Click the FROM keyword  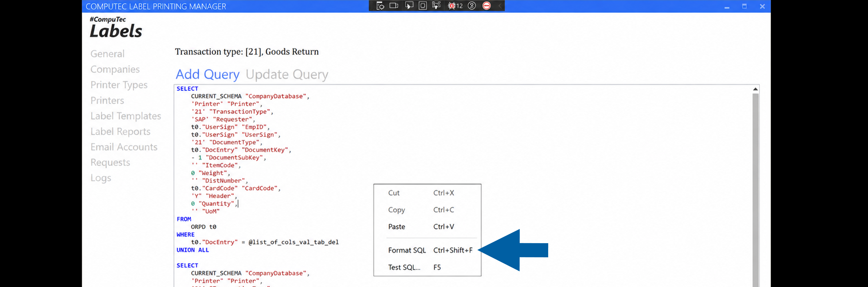[184, 219]
